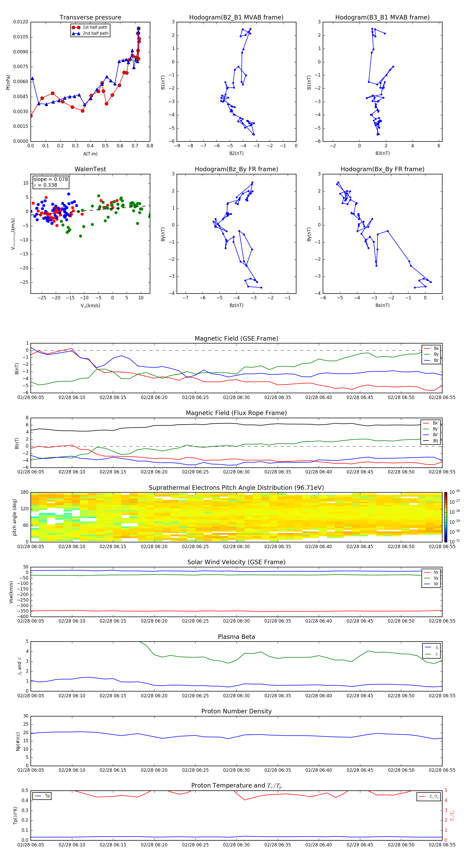The width and height of the screenshot is (473, 868).
Task: Click the 'Bz(nT)' x-axis label
Action: [236, 305]
